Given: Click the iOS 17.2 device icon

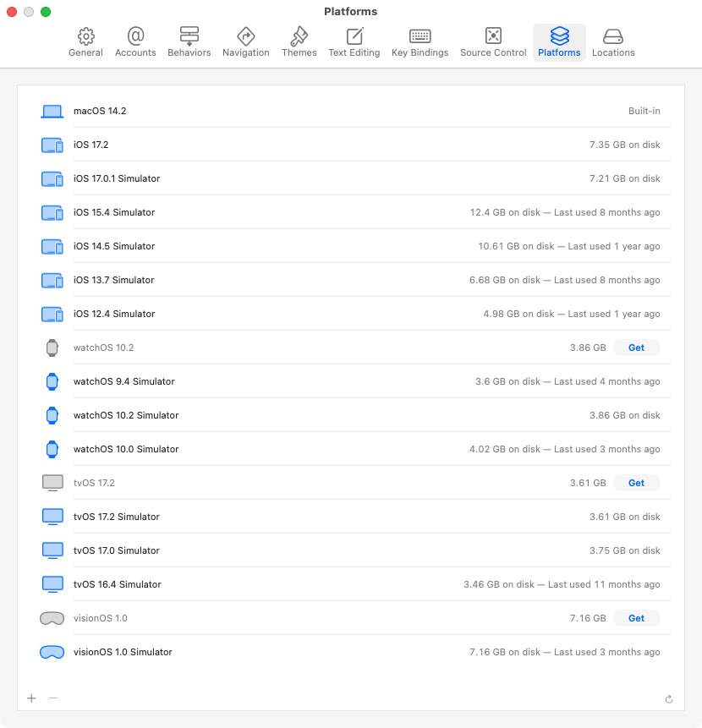Looking at the screenshot, I should [52, 145].
